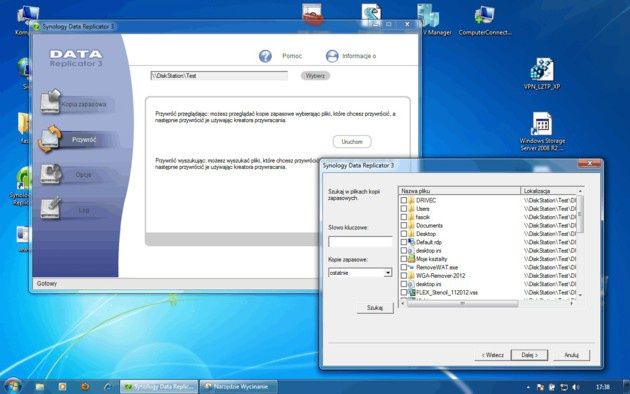Click the file list vertical scrollbar thumb
630x394 pixels.
pyautogui.click(x=580, y=213)
